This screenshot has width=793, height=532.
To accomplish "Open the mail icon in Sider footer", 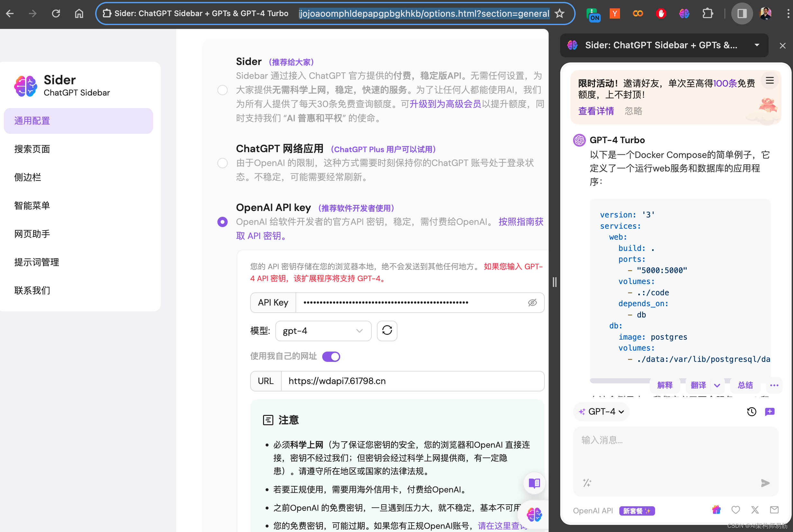I will [774, 509].
